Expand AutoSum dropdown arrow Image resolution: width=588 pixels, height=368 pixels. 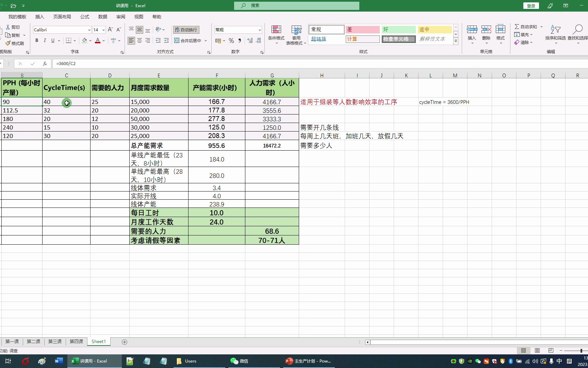[x=541, y=27]
